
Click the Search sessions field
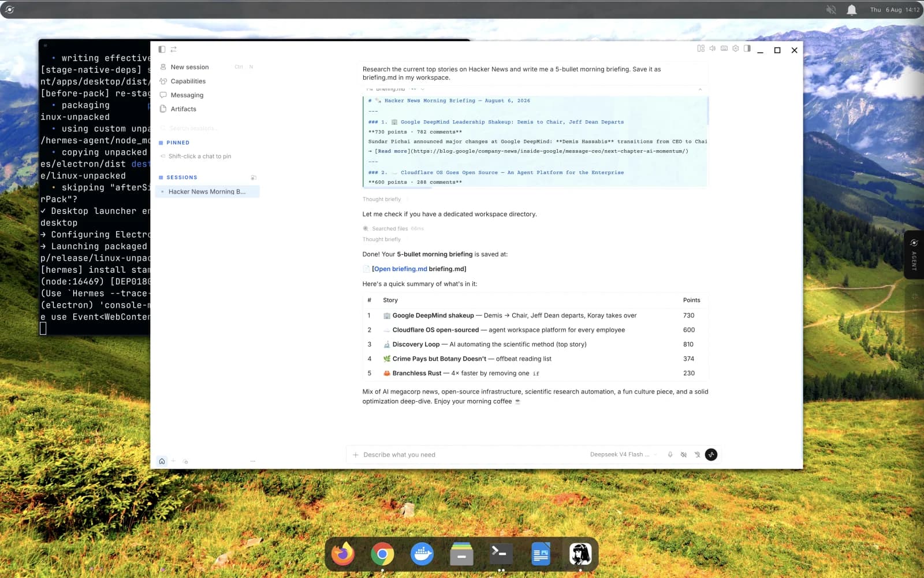click(x=207, y=128)
